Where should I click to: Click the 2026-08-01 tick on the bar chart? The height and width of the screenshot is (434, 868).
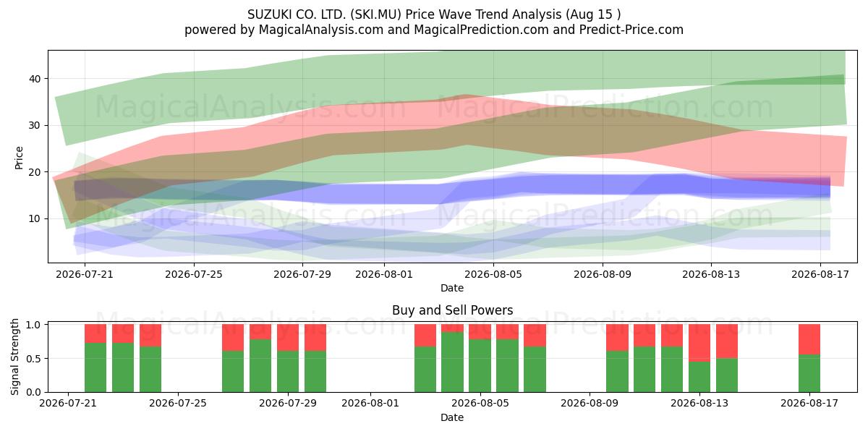pyautogui.click(x=370, y=404)
